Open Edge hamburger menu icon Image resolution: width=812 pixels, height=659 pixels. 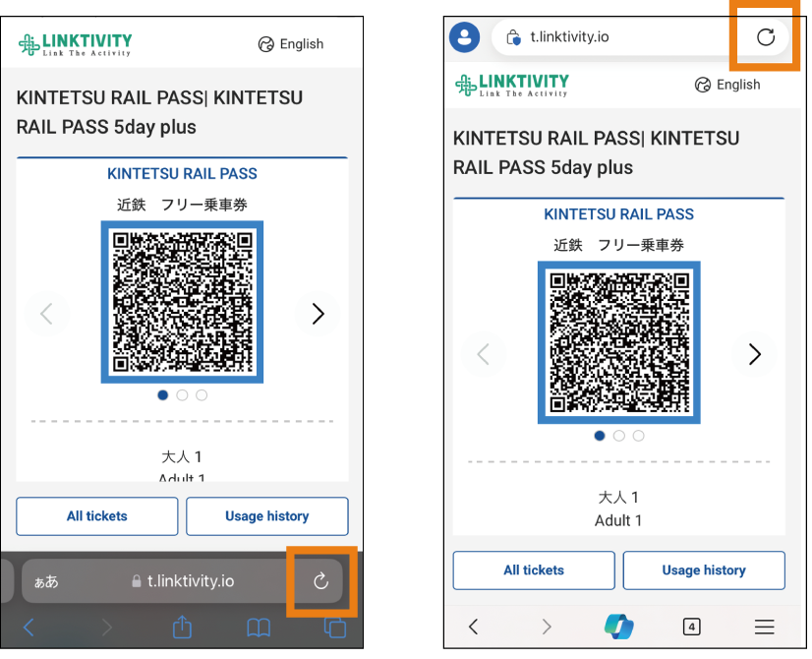point(764,627)
